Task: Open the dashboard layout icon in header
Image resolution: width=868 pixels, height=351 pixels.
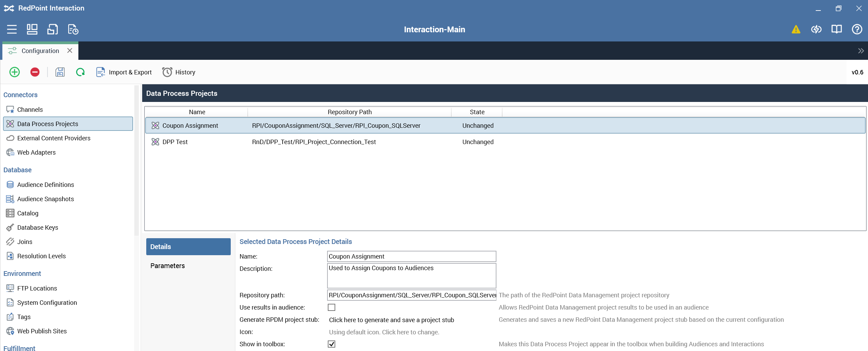Action: point(32,30)
